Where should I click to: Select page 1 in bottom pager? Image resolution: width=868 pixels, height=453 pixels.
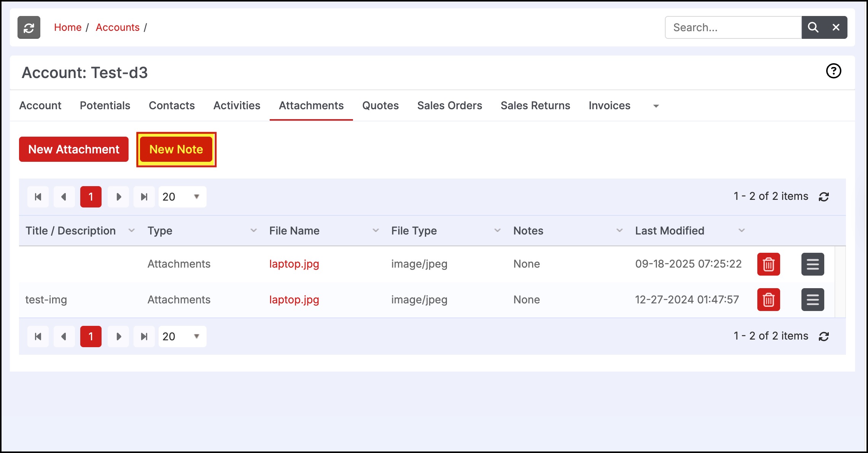(x=91, y=337)
